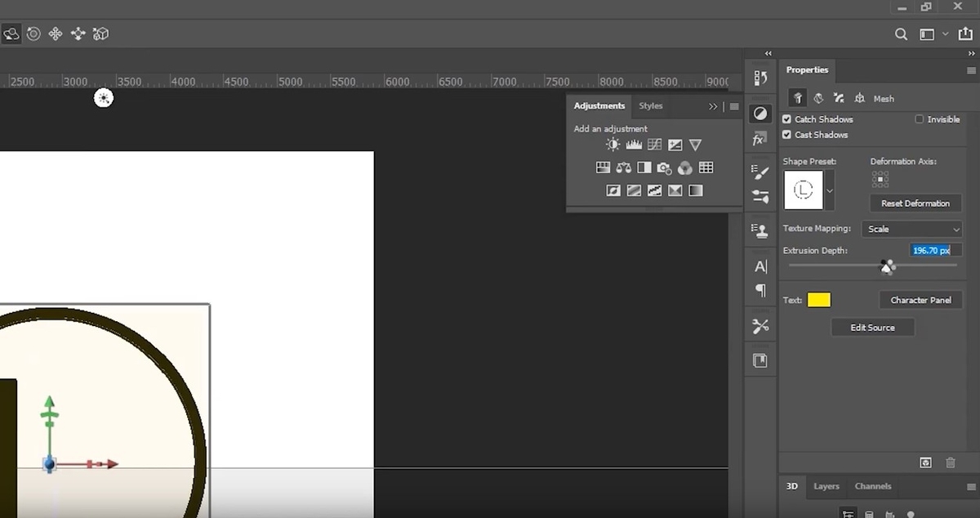Add an Exposure adjustment
Viewport: 980px width, 518px height.
(x=675, y=145)
